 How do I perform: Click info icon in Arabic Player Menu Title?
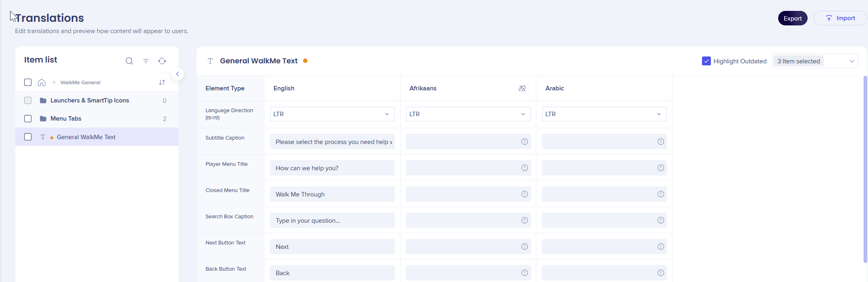[x=660, y=168]
